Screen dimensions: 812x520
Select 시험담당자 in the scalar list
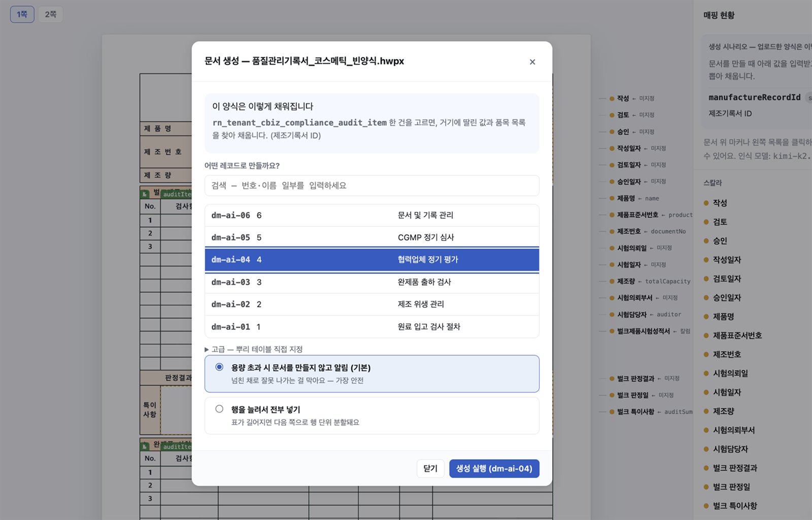(731, 449)
